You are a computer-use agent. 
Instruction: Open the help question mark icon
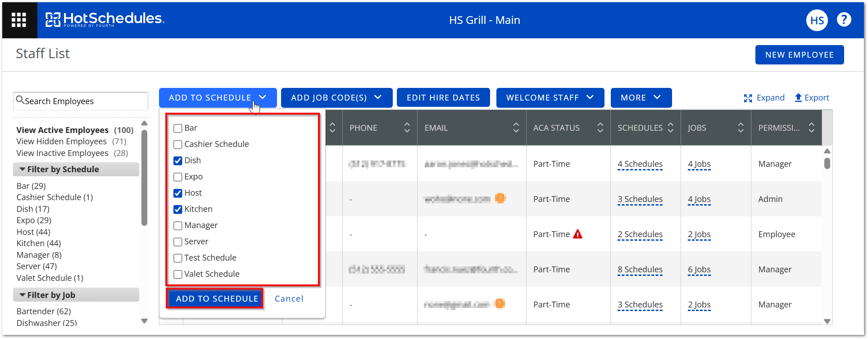click(x=844, y=20)
